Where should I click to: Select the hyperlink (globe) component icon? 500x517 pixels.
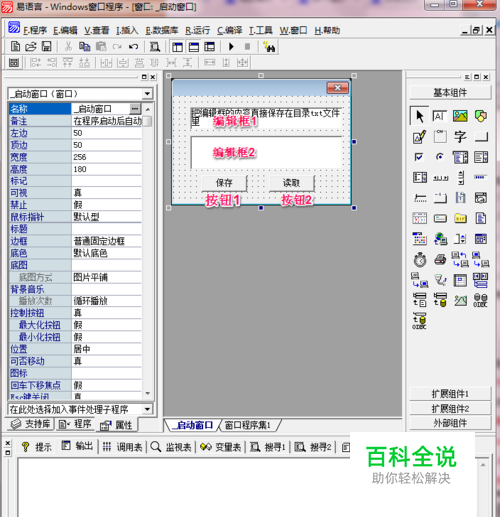(440, 239)
